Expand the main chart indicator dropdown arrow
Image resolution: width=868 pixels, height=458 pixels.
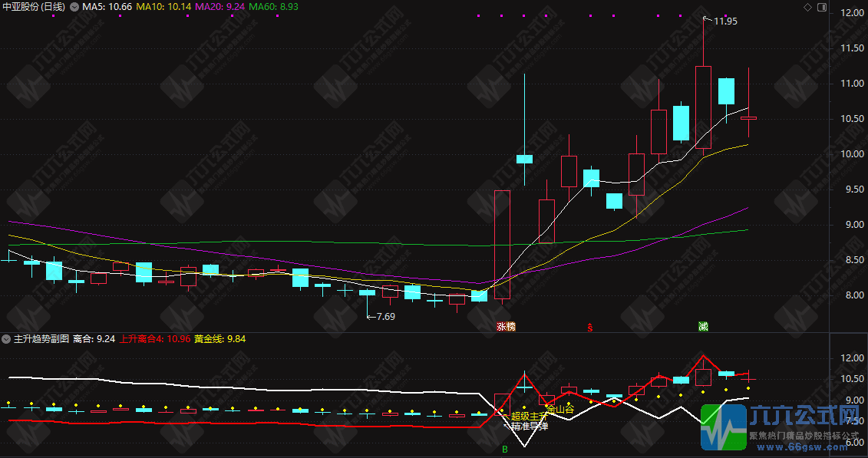point(74,7)
